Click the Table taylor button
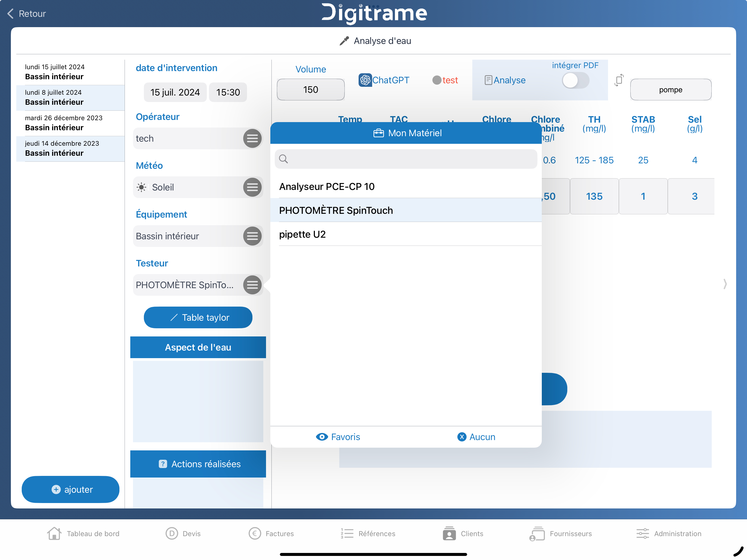The height and width of the screenshot is (560, 747). click(x=198, y=317)
